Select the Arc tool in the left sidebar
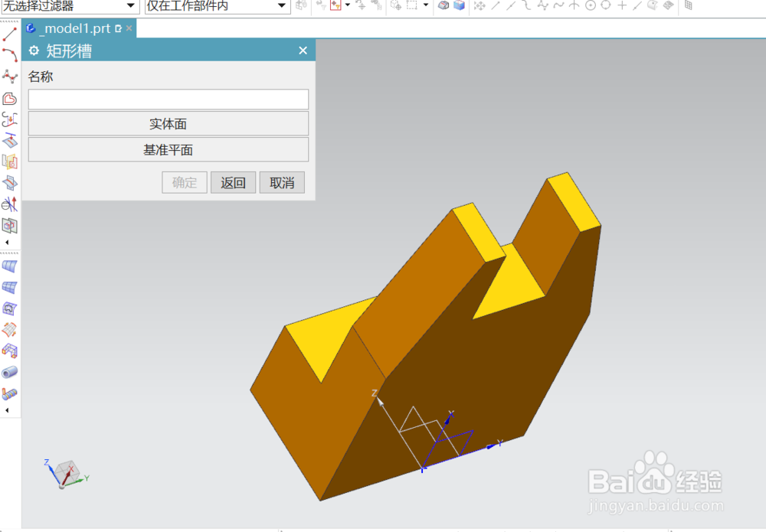Image resolution: width=766 pixels, height=532 pixels. pyautogui.click(x=9, y=54)
